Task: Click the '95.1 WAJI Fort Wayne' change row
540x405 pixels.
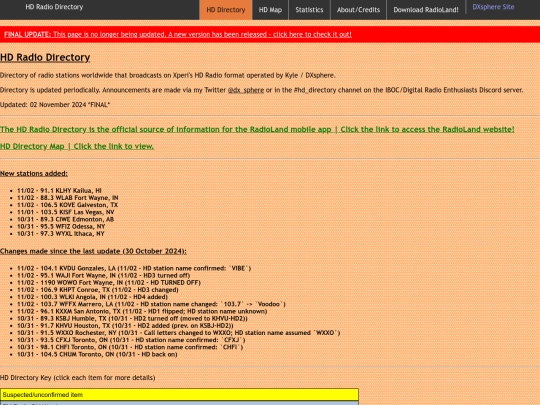Action: pyautogui.click(x=104, y=276)
